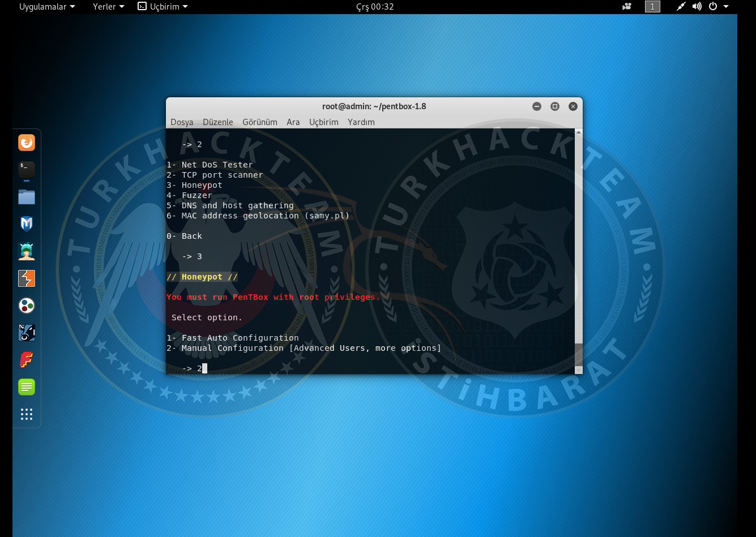The image size is (756, 537).
Task: Expand the system menu arrow
Action: pyautogui.click(x=726, y=7)
